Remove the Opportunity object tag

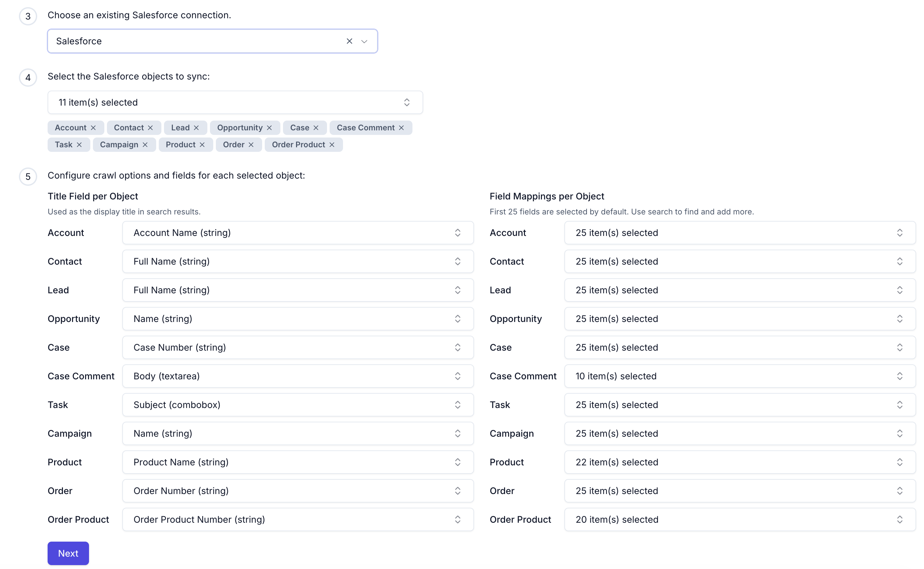[x=269, y=127]
